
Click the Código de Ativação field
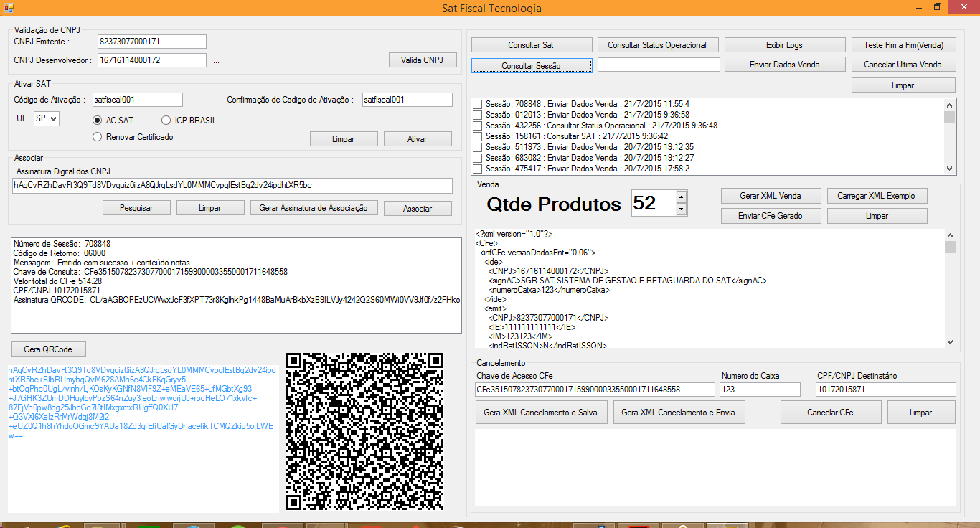click(137, 100)
